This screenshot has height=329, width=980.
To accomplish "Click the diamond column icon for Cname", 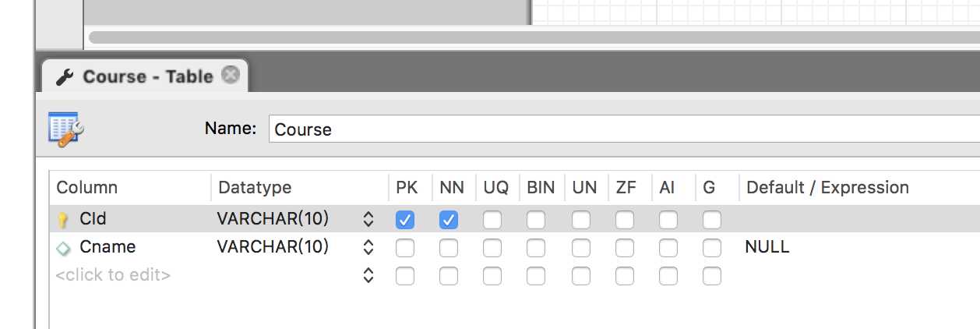I will click(x=64, y=248).
